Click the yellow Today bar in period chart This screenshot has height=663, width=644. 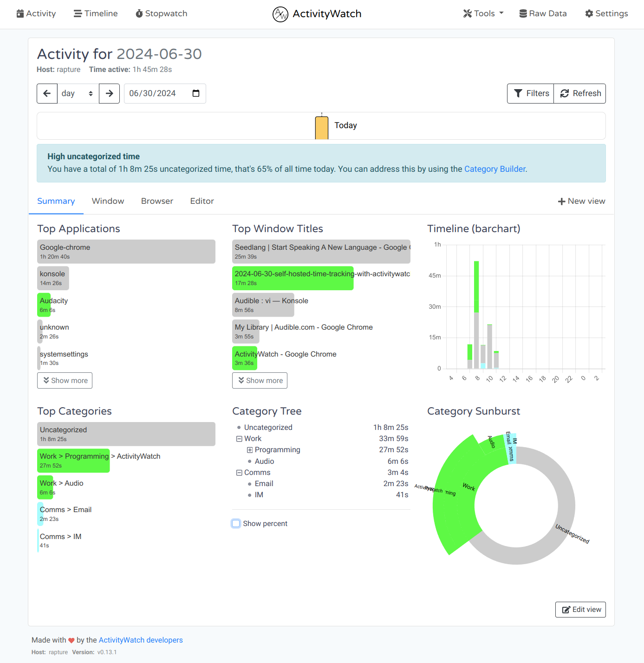tap(321, 128)
